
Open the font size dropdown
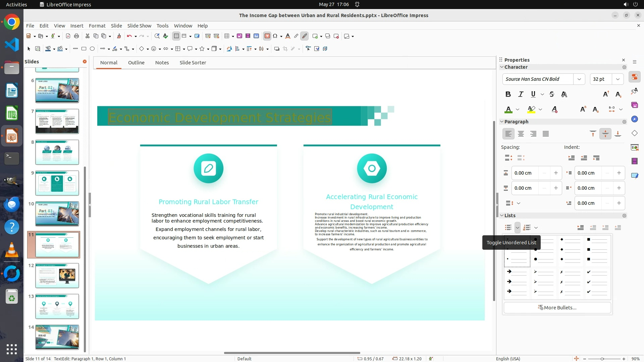pyautogui.click(x=618, y=79)
